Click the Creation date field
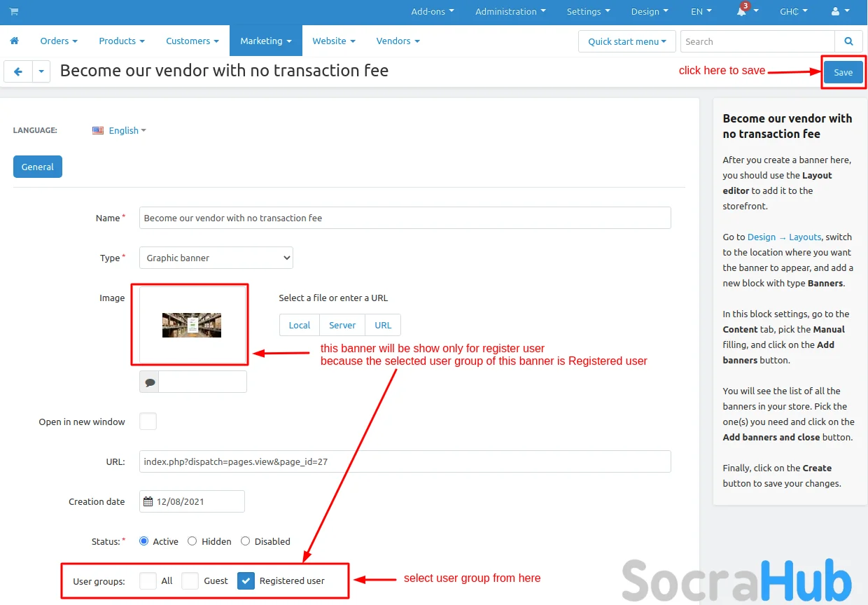 [x=192, y=501]
